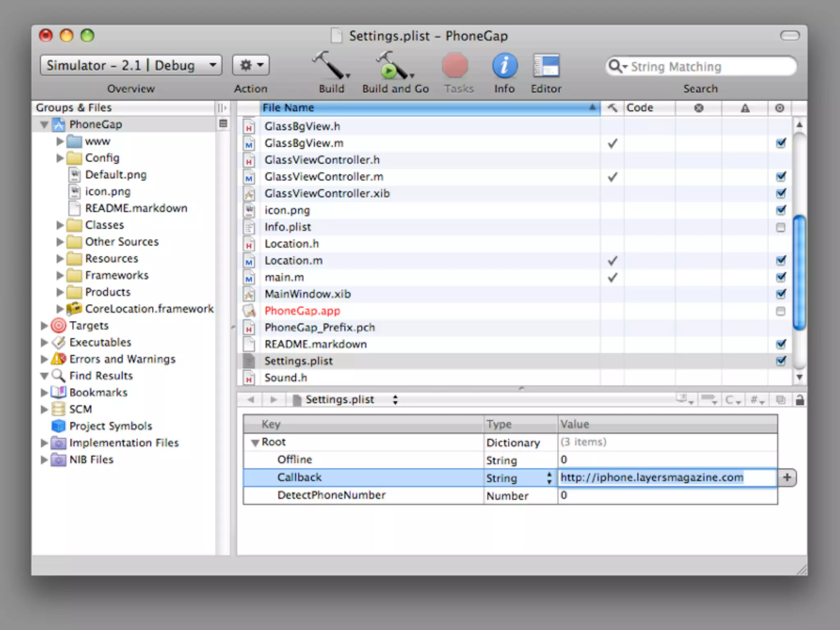Toggle the Editor view icon
This screenshot has width=840, height=630.
546,66
